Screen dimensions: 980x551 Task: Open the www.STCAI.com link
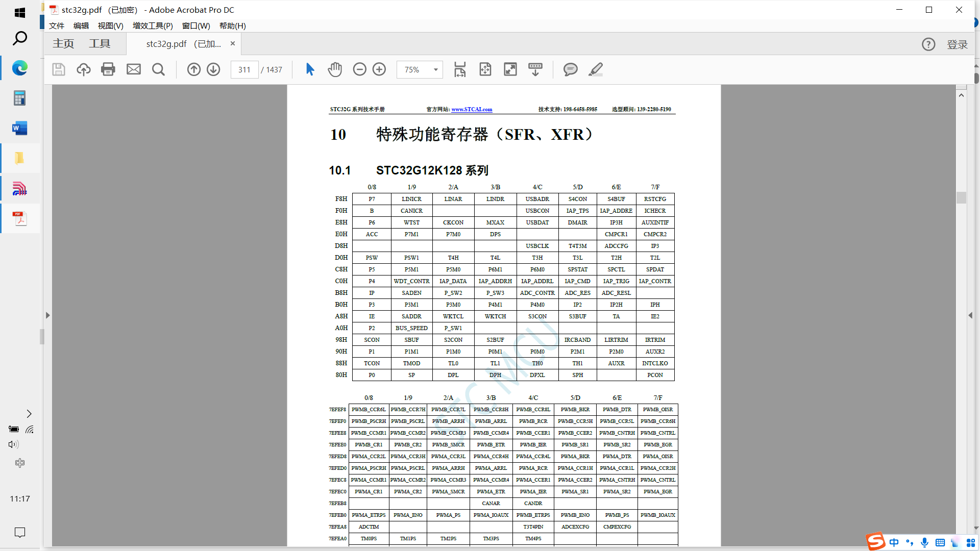pos(472,109)
